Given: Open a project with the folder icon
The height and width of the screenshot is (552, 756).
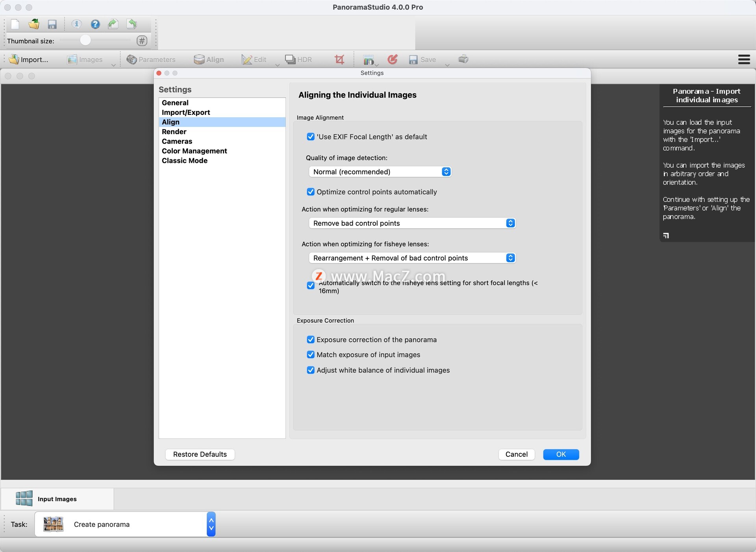Looking at the screenshot, I should 34,24.
